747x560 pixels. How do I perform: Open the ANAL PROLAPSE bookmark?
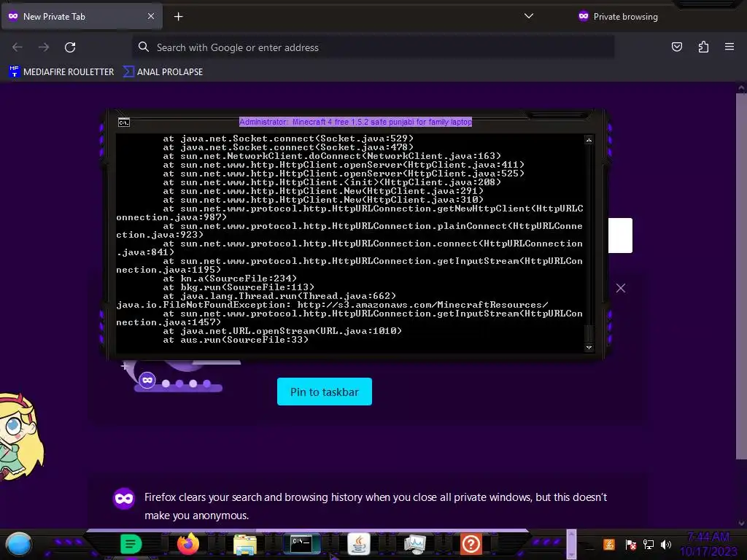[163, 72]
